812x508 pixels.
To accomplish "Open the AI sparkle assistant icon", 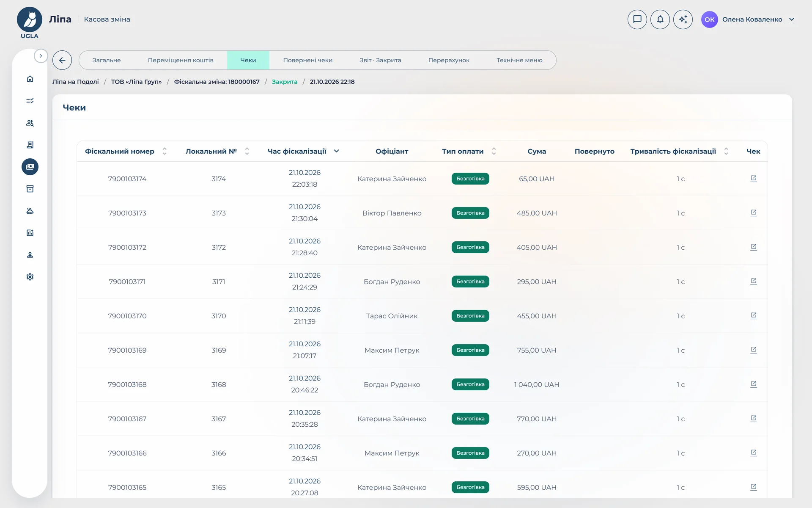I will click(683, 19).
